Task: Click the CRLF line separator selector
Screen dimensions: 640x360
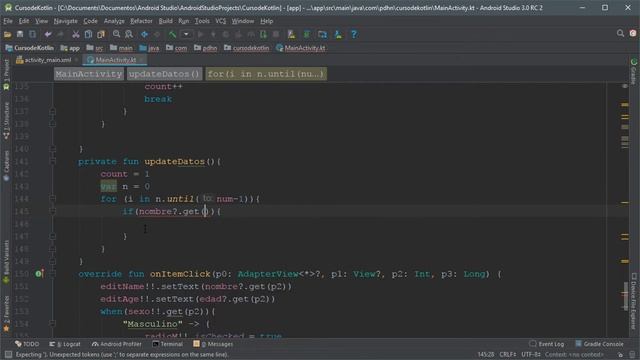Action: coord(508,355)
